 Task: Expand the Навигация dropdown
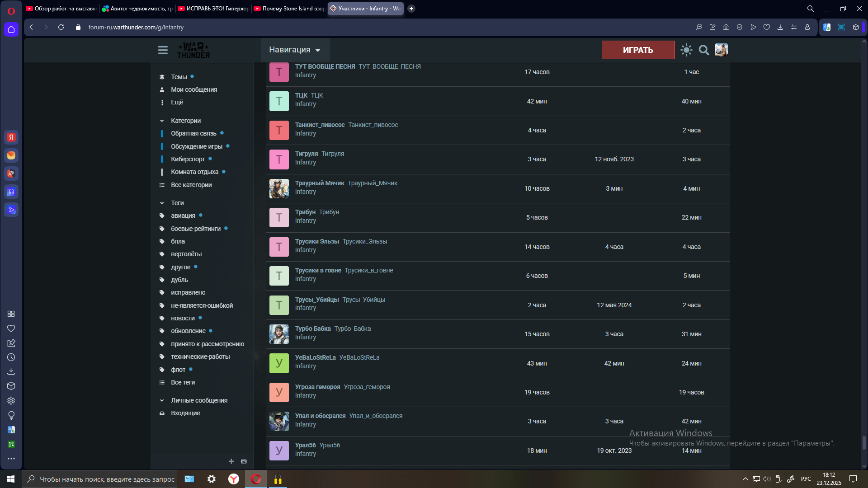(x=294, y=50)
